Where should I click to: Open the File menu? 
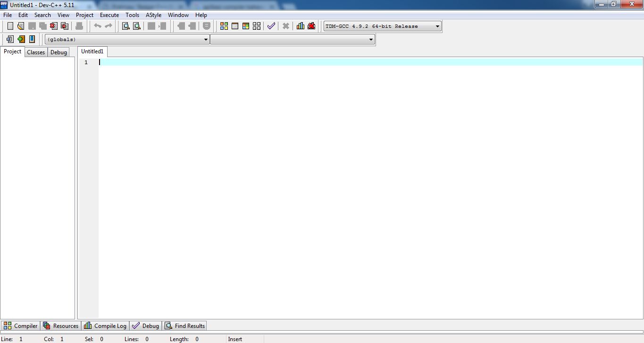8,15
